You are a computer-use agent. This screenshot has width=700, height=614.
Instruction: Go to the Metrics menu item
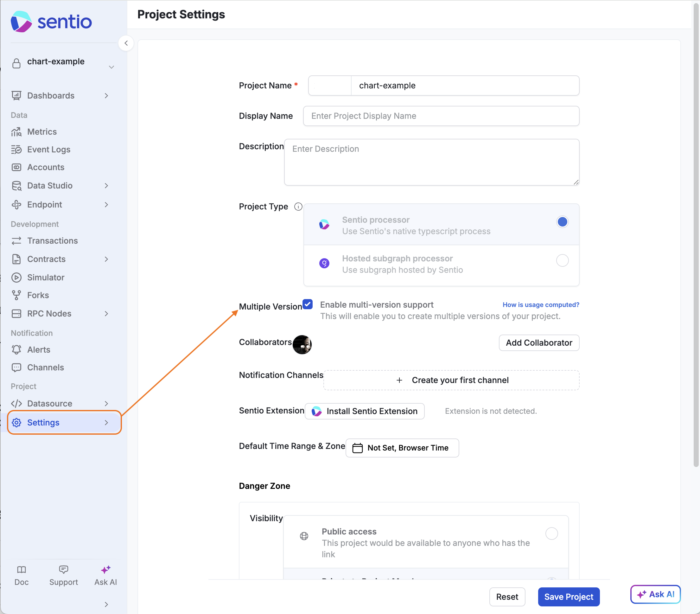tap(42, 131)
